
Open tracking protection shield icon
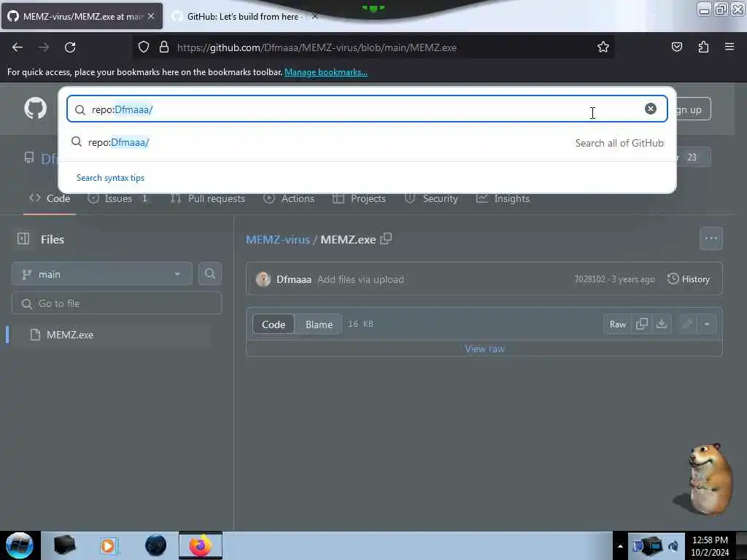144,47
